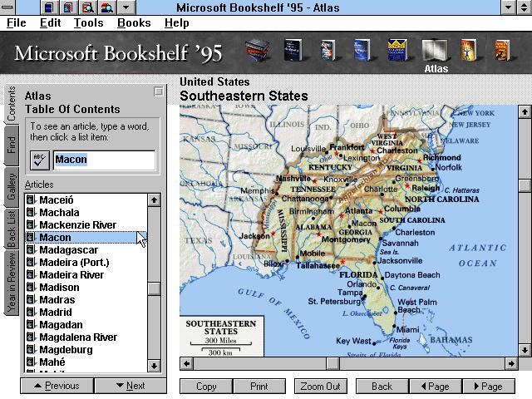Image resolution: width=532 pixels, height=399 pixels.
Task: Click the multicolored book QuickShelf toolbar icon
Action: pyautogui.click(x=68, y=7)
